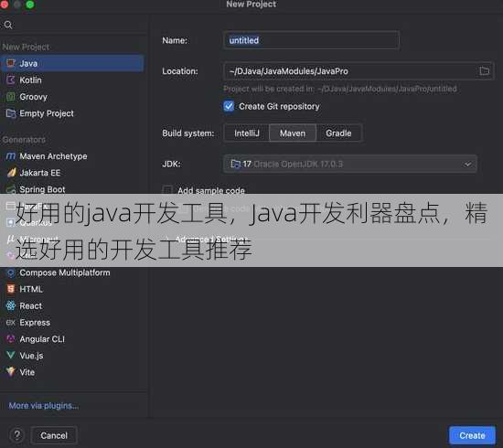
Task: Click the search magnifier icon
Action: click(x=8, y=25)
